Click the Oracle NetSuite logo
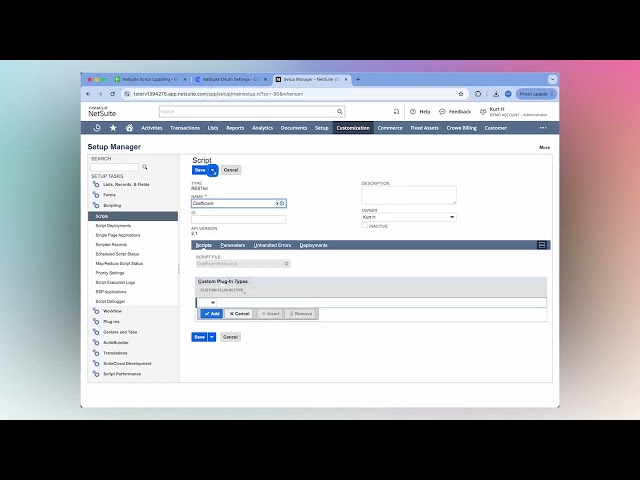Screen dimensions: 640x480 tap(102, 111)
